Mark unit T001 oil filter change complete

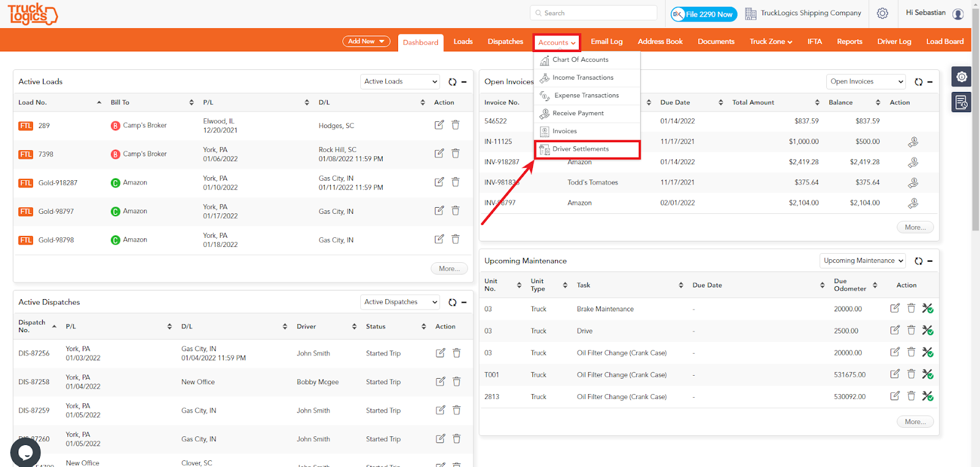point(928,374)
